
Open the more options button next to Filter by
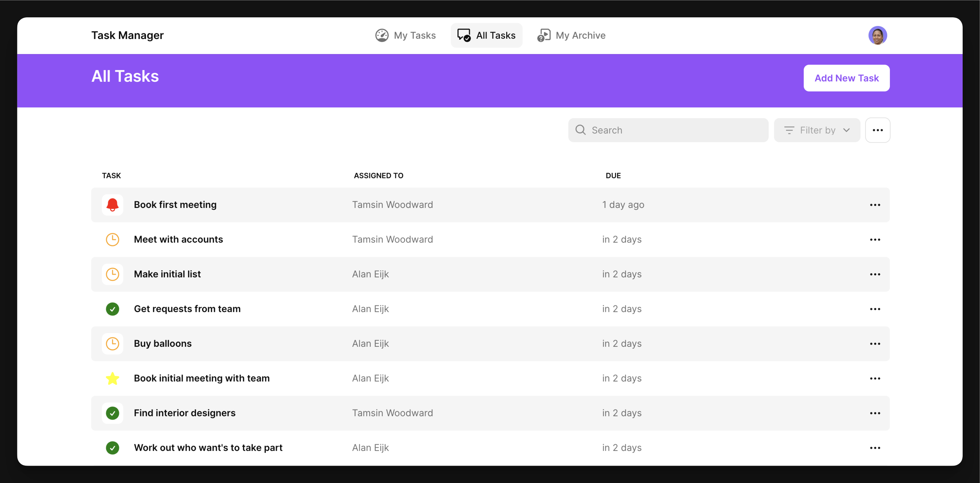[x=877, y=130]
